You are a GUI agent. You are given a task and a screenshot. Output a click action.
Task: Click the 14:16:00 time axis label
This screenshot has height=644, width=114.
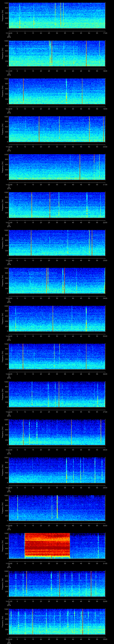(9, 33)
